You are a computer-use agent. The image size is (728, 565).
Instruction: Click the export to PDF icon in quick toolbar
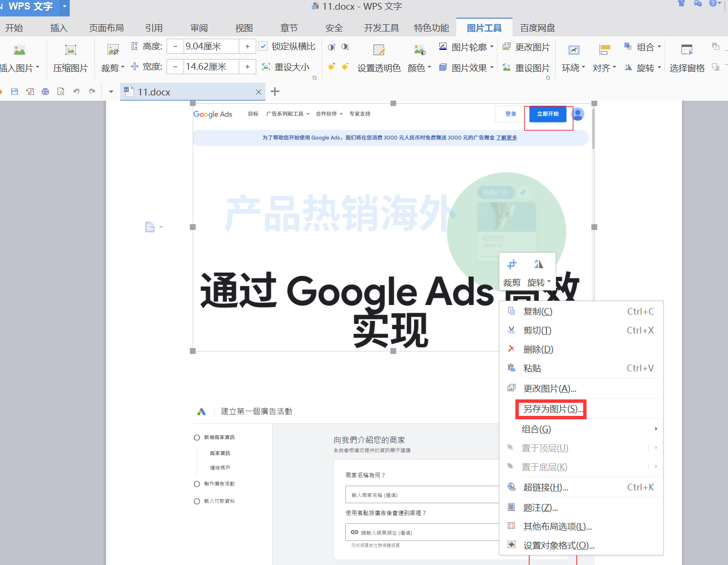click(x=30, y=92)
